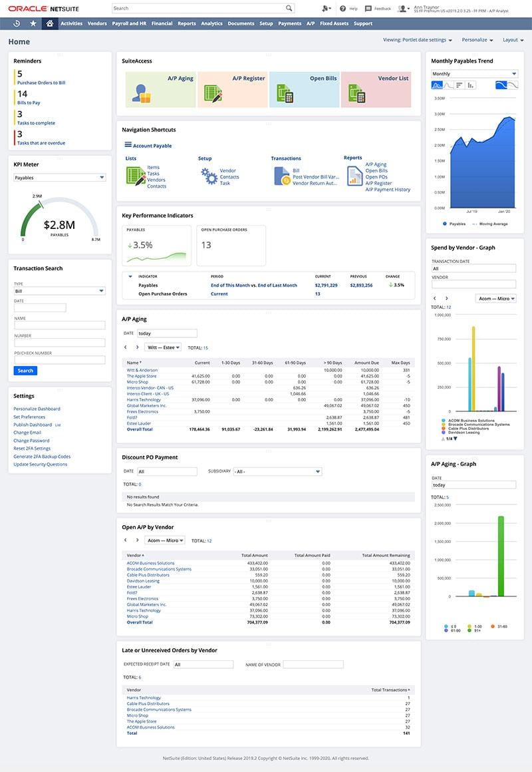Open the Acom — Micro dropdown in Spend by Vendor
The image size is (532, 772).
tap(496, 298)
